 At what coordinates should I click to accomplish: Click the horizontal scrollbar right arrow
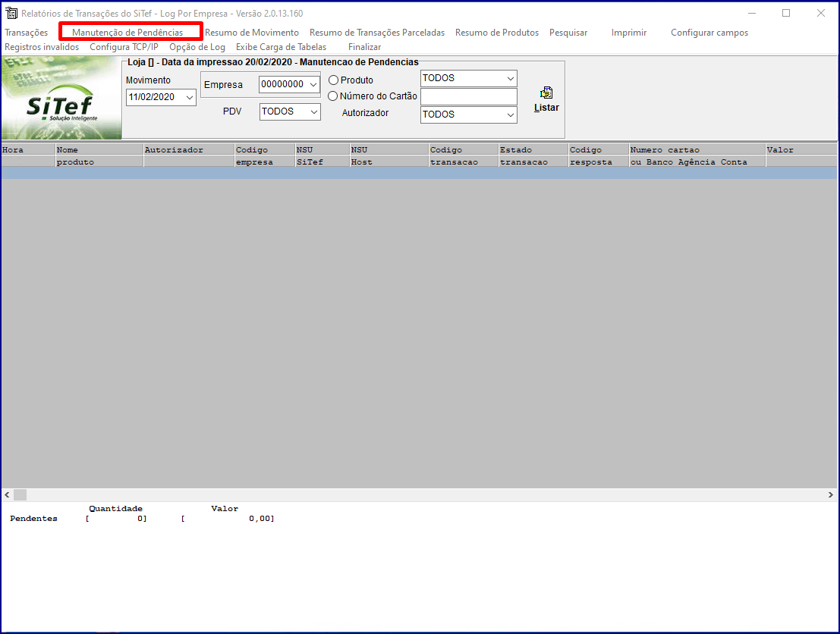coord(830,494)
